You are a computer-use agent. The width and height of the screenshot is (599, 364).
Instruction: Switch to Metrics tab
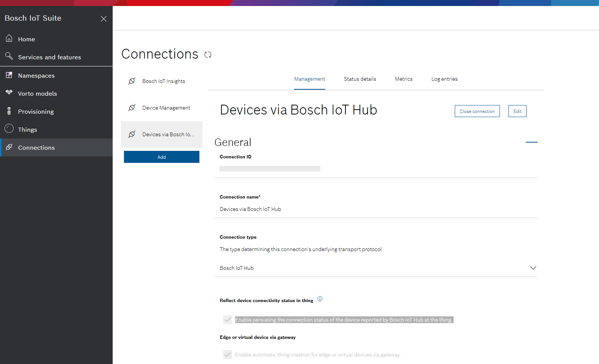404,79
